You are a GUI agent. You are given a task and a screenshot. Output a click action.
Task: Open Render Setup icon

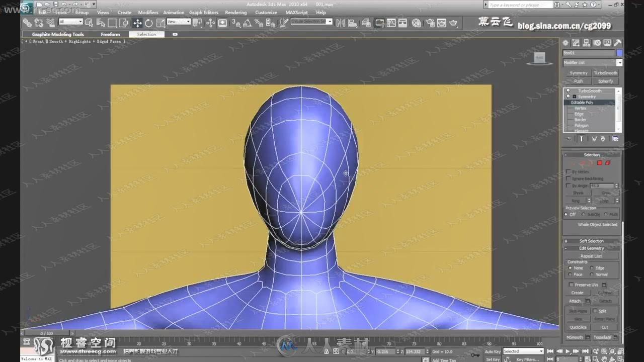[431, 23]
